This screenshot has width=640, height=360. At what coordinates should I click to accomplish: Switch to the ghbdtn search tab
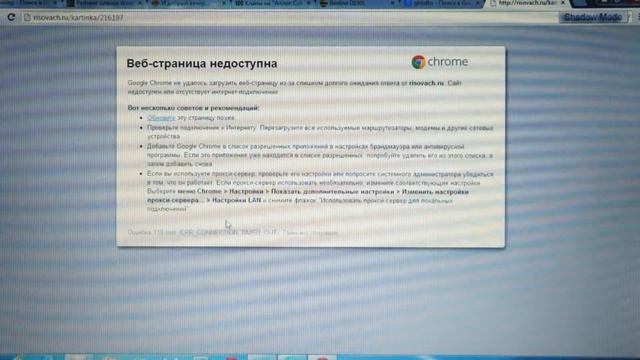[443, 3]
